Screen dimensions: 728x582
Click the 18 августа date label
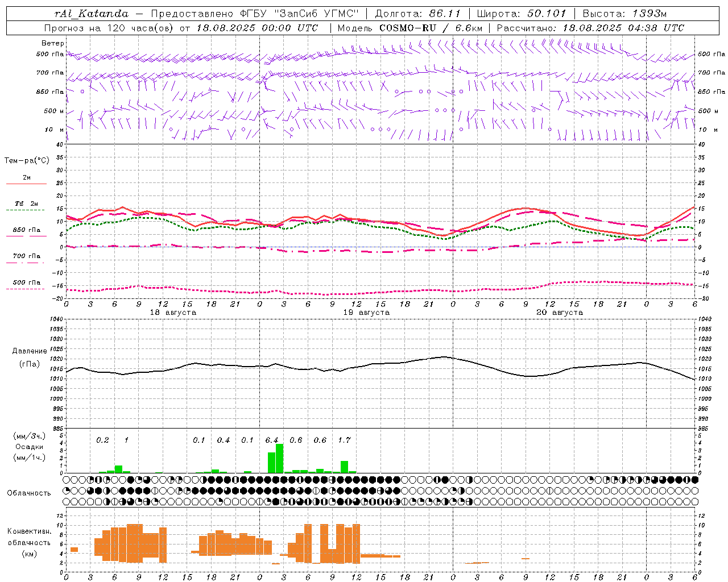tap(173, 313)
